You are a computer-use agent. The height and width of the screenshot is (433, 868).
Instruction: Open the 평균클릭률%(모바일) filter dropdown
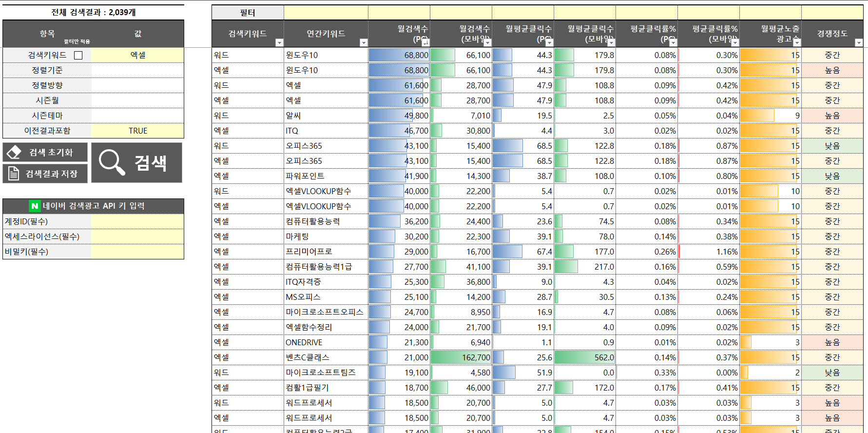pyautogui.click(x=735, y=43)
